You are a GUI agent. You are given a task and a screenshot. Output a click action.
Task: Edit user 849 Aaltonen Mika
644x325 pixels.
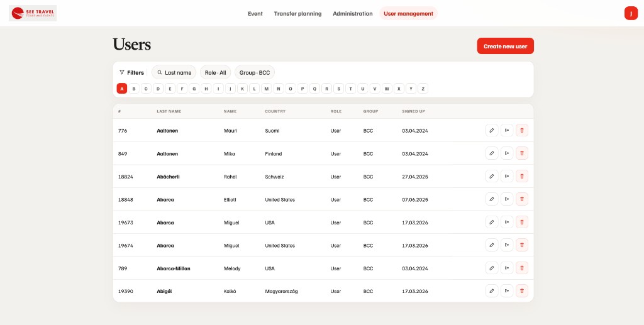[492, 153]
